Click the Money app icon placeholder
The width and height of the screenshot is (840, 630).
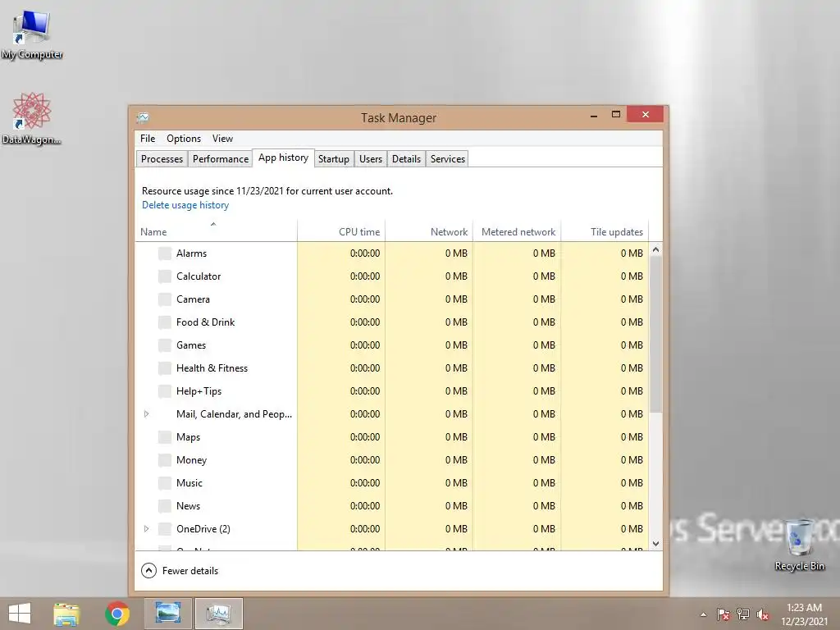click(165, 460)
